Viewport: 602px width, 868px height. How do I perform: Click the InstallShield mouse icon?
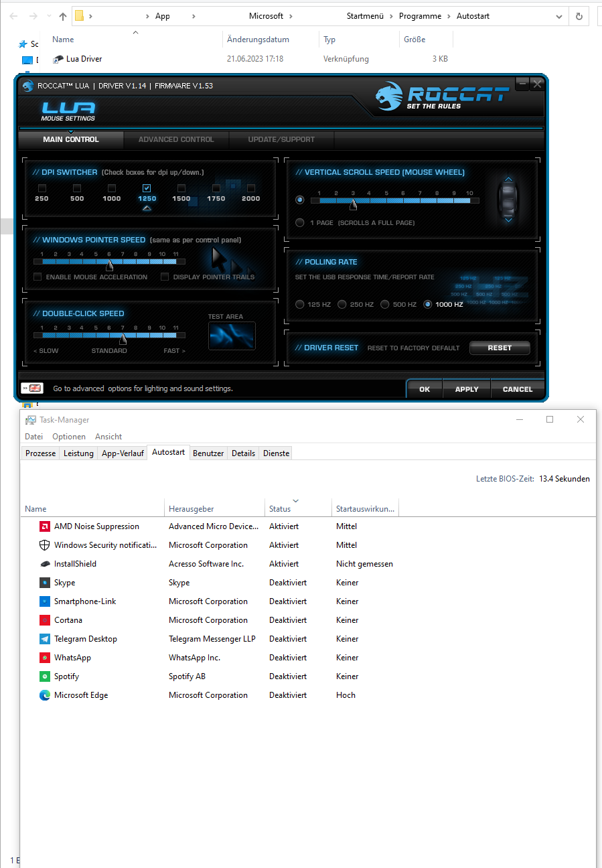(45, 564)
